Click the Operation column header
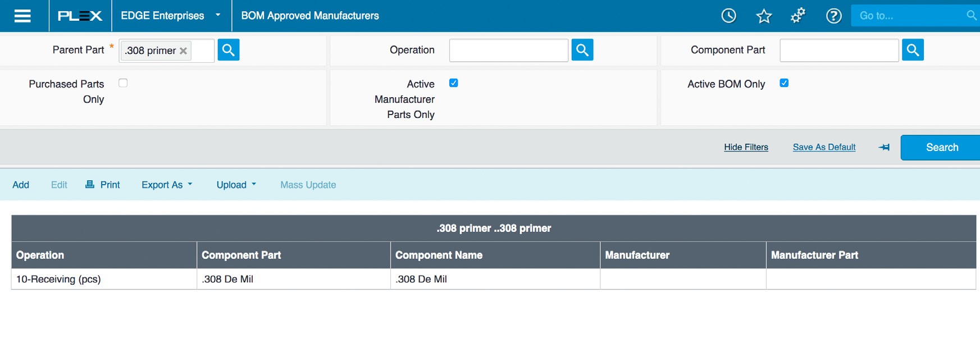 point(104,255)
